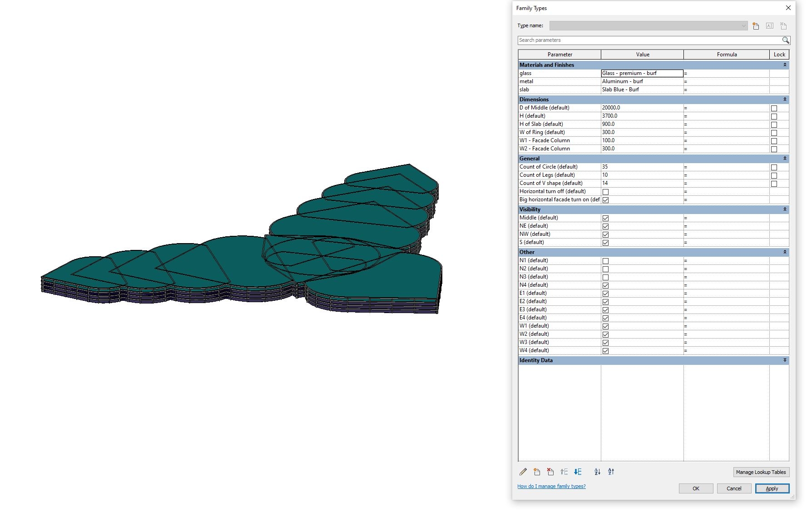The image size is (812, 518).
Task: Click the rename type icon
Action: pos(769,26)
